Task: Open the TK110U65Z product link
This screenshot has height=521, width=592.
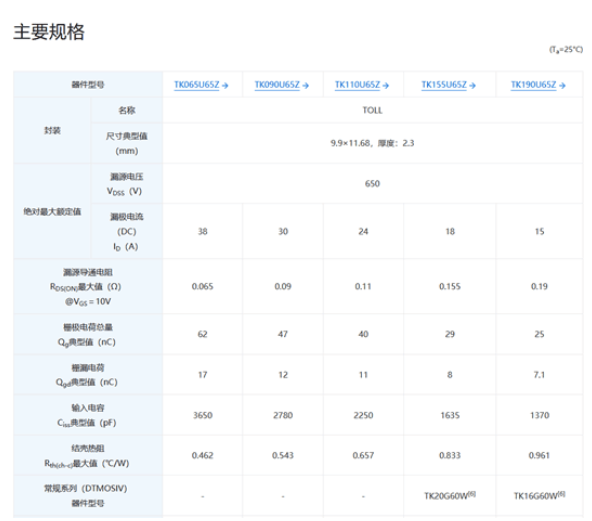Action: tap(358, 85)
